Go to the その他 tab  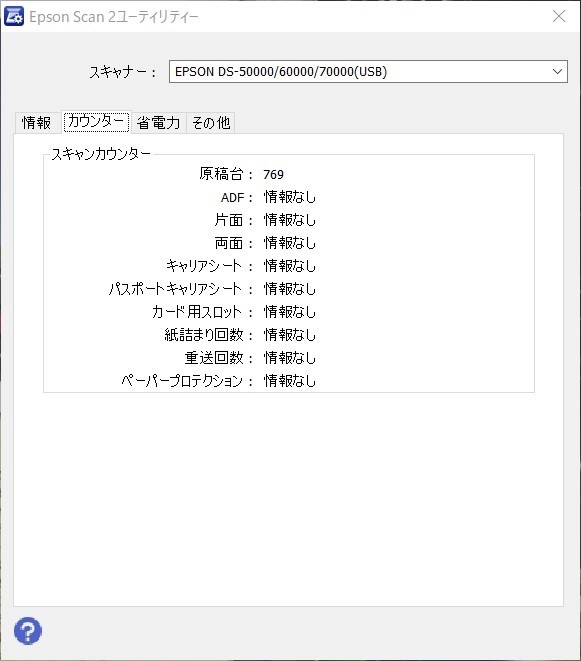tap(210, 123)
